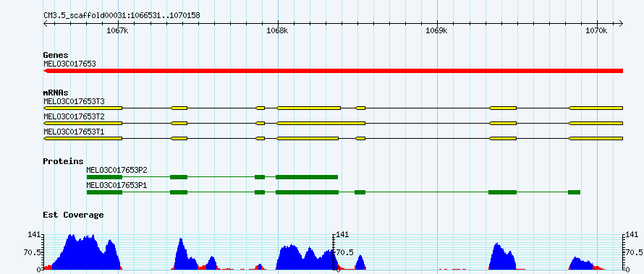Click the 1069k ruler tick label
Viewport: 644px width, 274px height.
point(437,31)
